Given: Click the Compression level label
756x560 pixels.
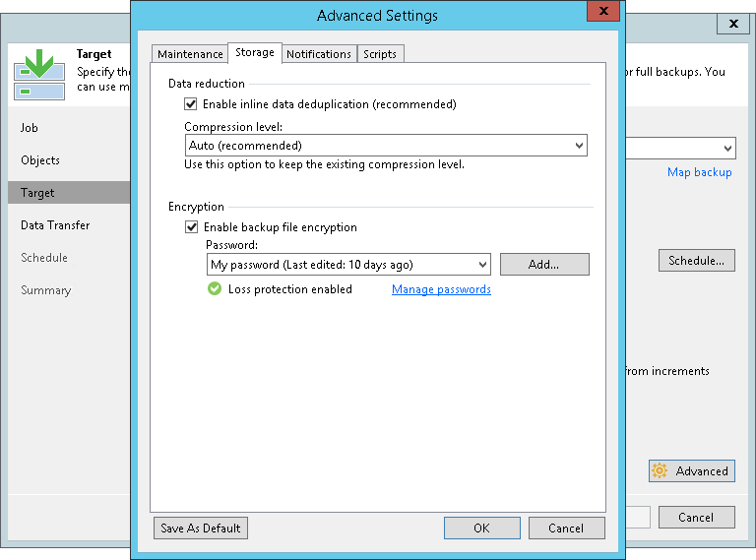Looking at the screenshot, I should tap(233, 127).
